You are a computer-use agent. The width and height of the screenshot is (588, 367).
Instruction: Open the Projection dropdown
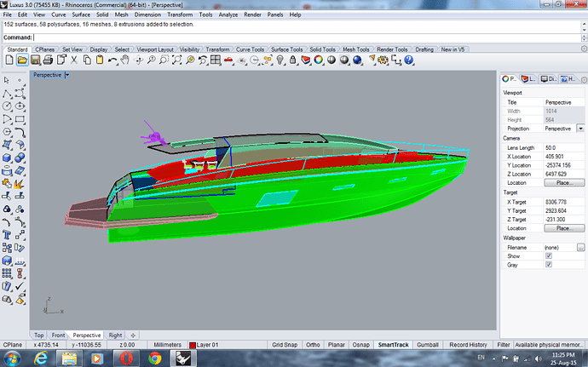tap(580, 128)
